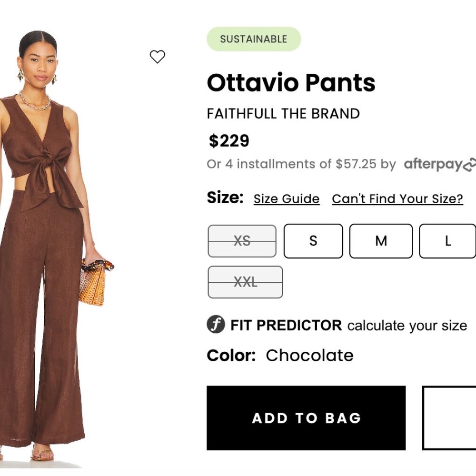Click the $229 price text
The image size is (476, 476).
point(228,141)
